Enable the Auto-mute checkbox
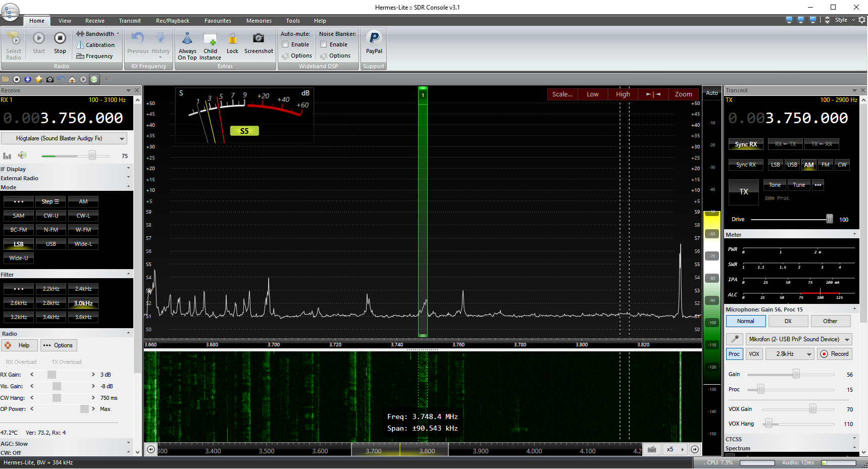The image size is (868, 469). pyautogui.click(x=285, y=44)
